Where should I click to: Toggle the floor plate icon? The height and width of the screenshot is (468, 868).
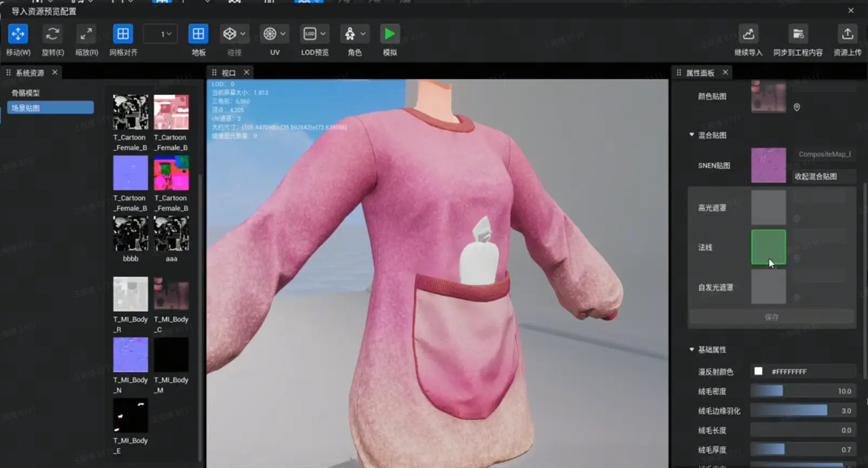click(x=198, y=34)
